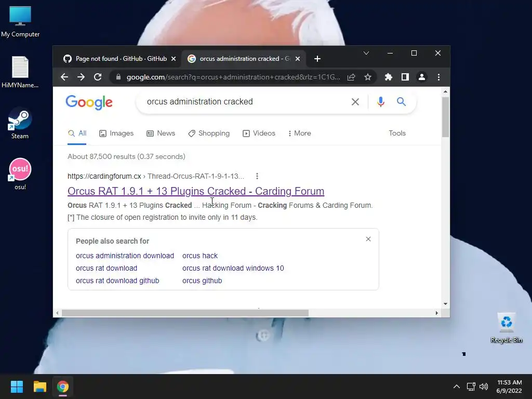Search orcus rat download github suggestion
Image resolution: width=532 pixels, height=399 pixels.
[117, 281]
